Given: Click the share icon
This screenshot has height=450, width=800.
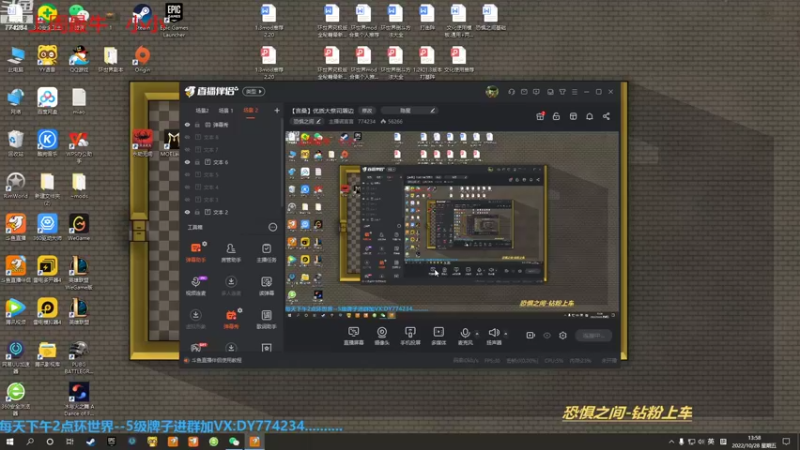Looking at the screenshot, I should pyautogui.click(x=606, y=116).
